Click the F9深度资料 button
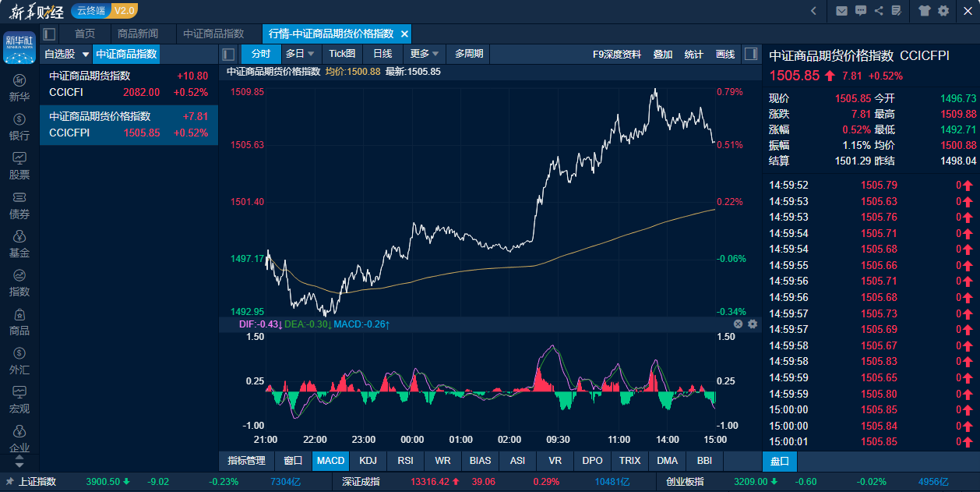Screen dimensions: 980x492 click(x=617, y=54)
